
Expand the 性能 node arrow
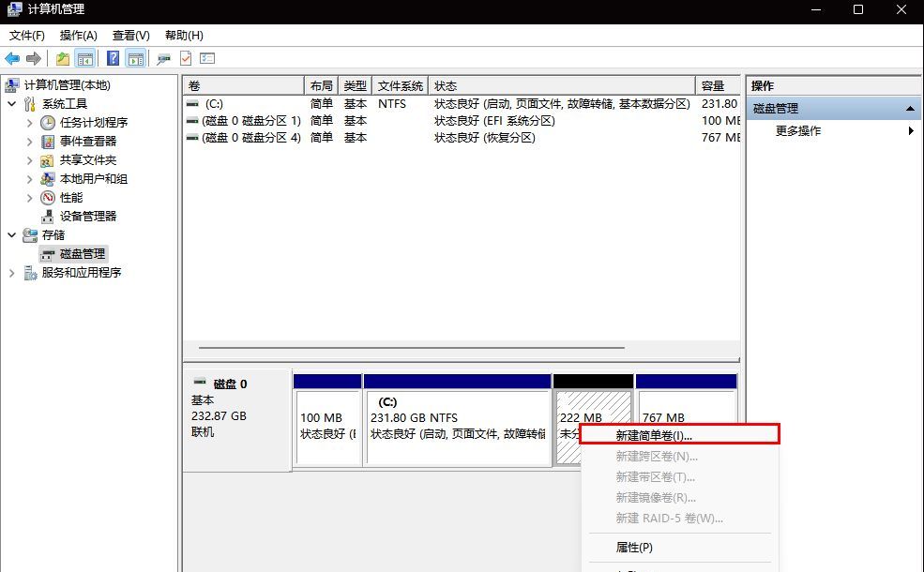(29, 197)
